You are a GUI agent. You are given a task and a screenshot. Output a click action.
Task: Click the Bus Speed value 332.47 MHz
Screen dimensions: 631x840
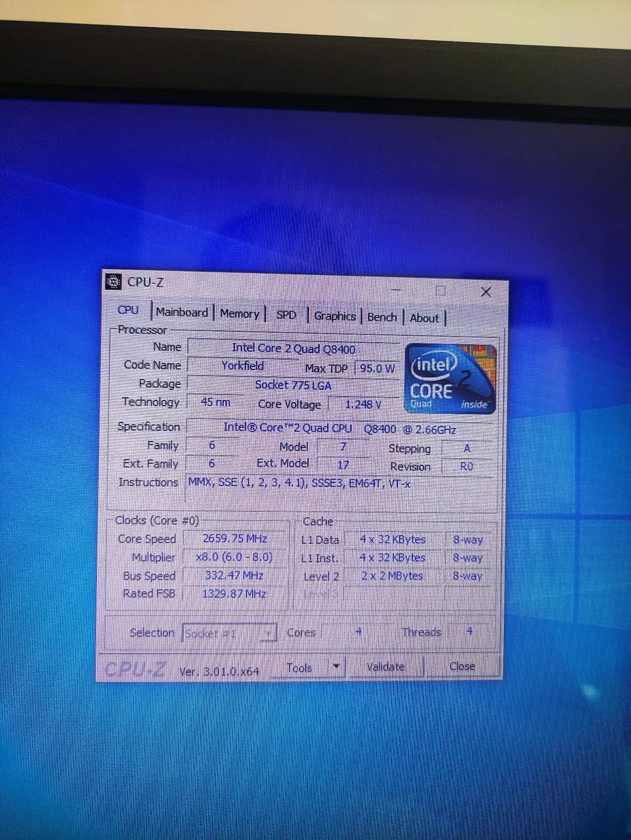coord(234,575)
